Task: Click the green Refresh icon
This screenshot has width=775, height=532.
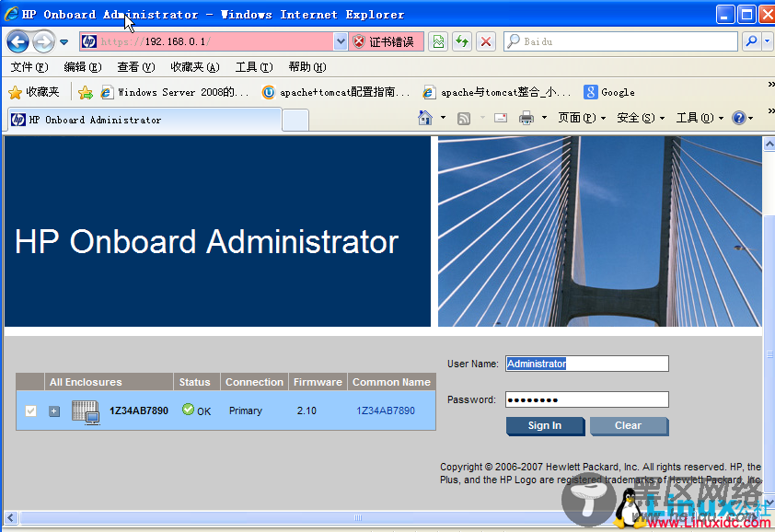Action: (462, 41)
